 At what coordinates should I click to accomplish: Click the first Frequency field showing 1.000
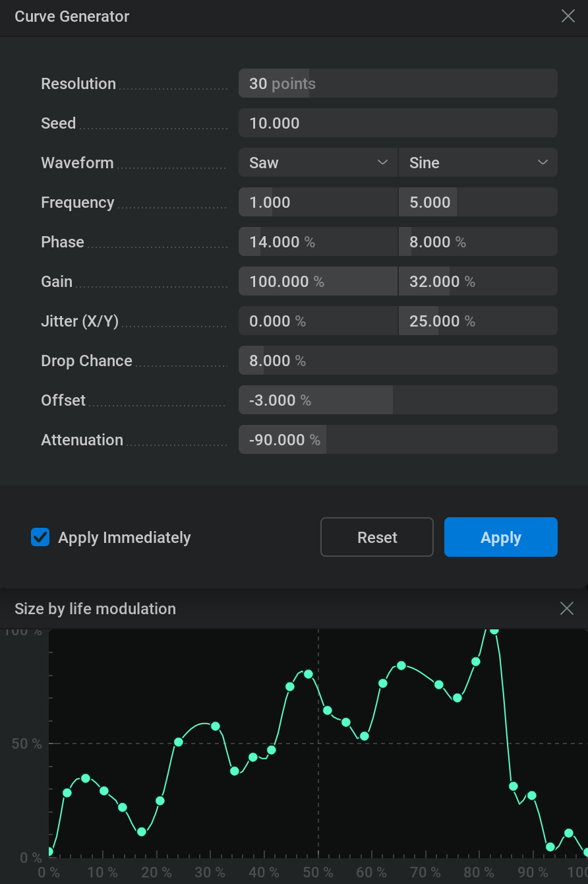(x=318, y=203)
